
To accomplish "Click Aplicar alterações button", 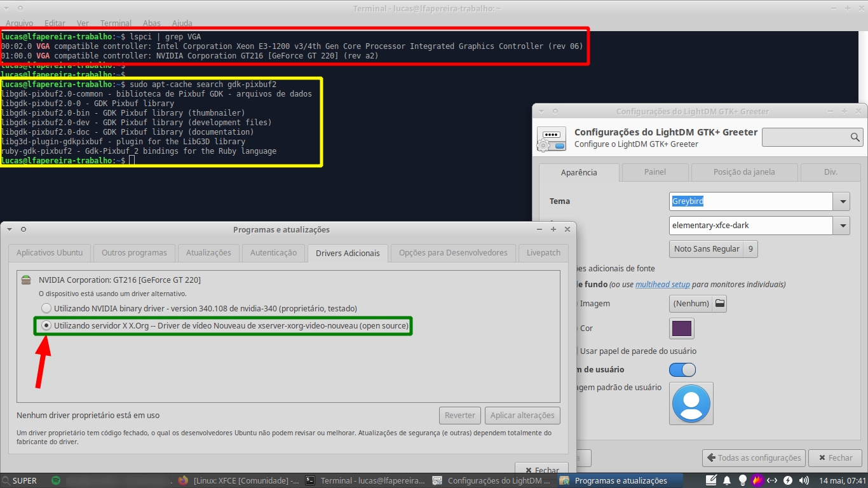I will click(522, 416).
